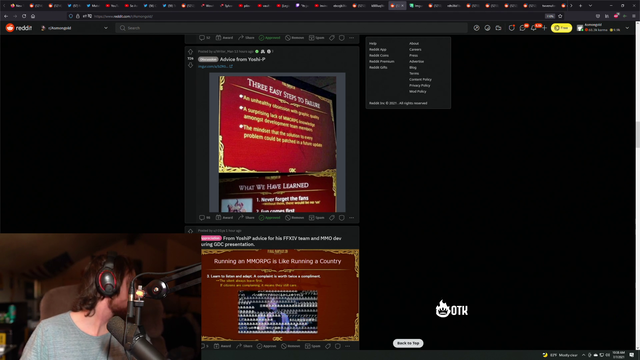Click mod shield icon on "Advice from Yoshi-P" post

(x=342, y=218)
